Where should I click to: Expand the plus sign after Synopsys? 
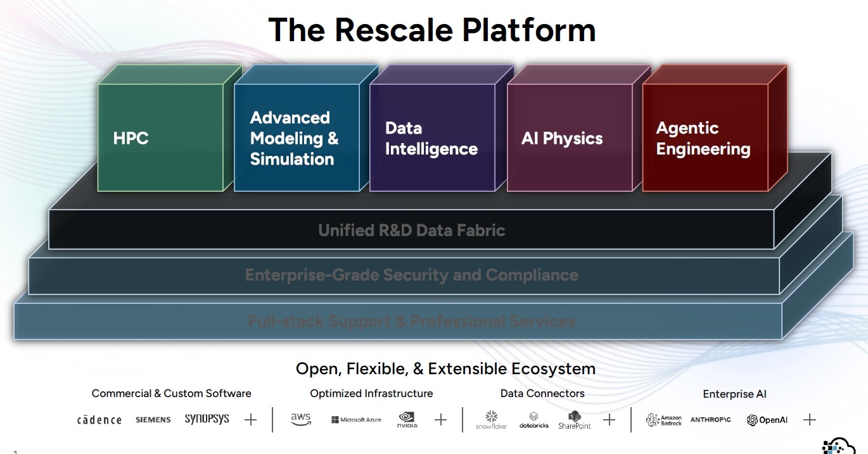click(251, 419)
